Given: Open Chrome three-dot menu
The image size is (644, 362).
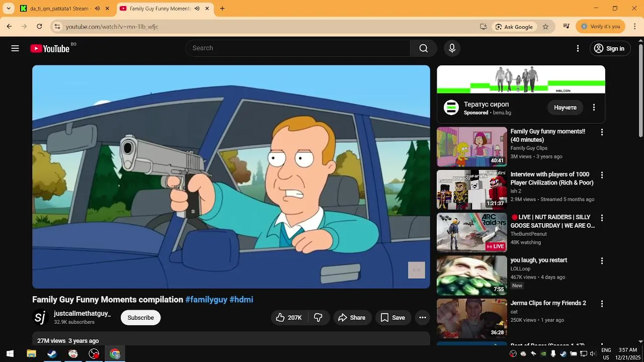Looking at the screenshot, I should (635, 27).
